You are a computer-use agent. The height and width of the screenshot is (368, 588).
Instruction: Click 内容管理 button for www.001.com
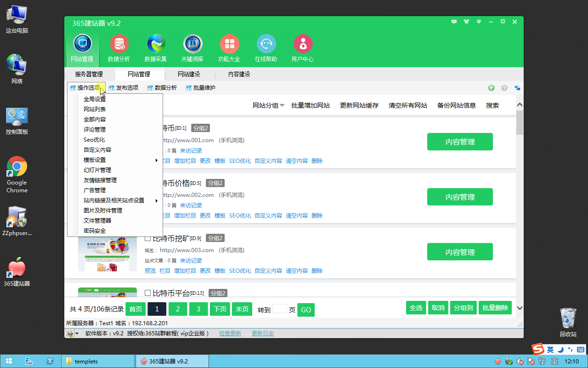pyautogui.click(x=460, y=142)
